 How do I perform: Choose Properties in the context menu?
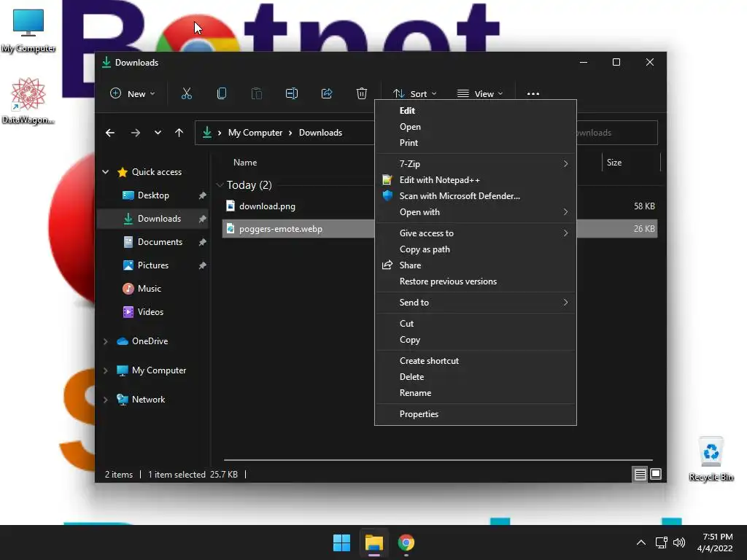(476, 414)
